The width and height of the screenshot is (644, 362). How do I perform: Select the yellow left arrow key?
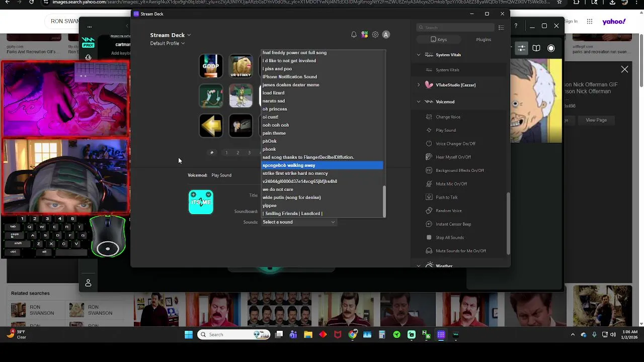tap(211, 126)
